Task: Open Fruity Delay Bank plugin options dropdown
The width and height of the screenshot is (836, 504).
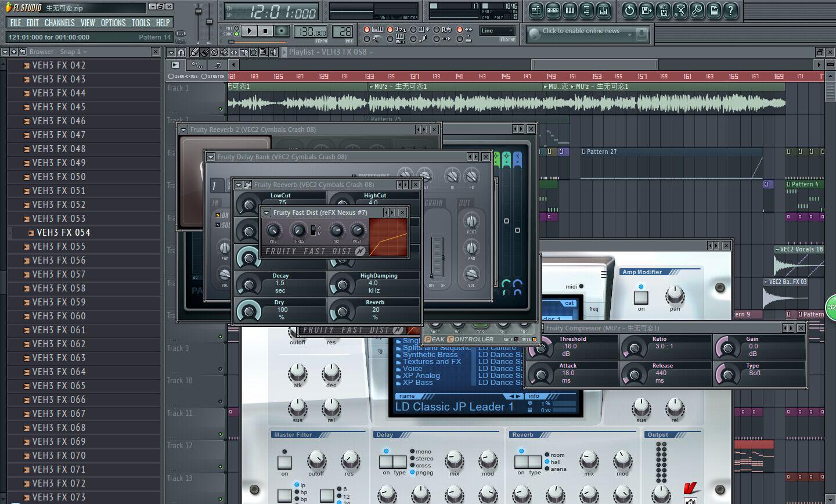Action: [x=210, y=157]
